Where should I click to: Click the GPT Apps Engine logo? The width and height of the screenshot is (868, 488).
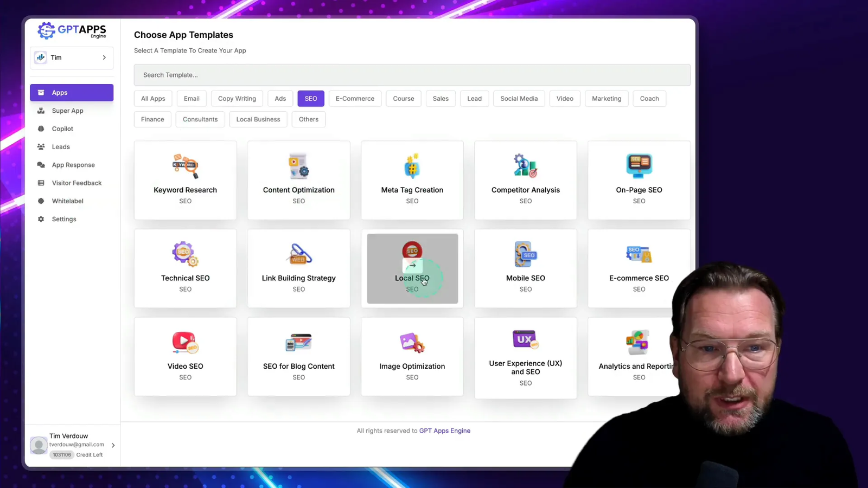point(72,31)
